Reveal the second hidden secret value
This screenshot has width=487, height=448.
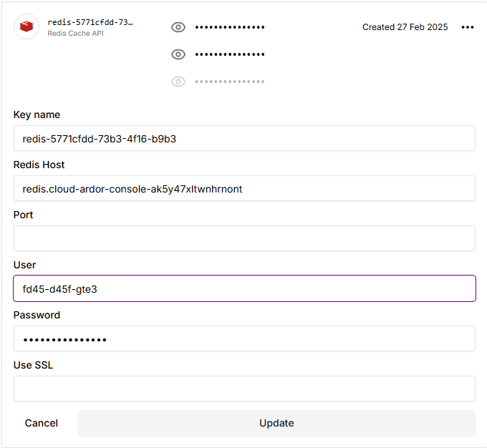[178, 54]
